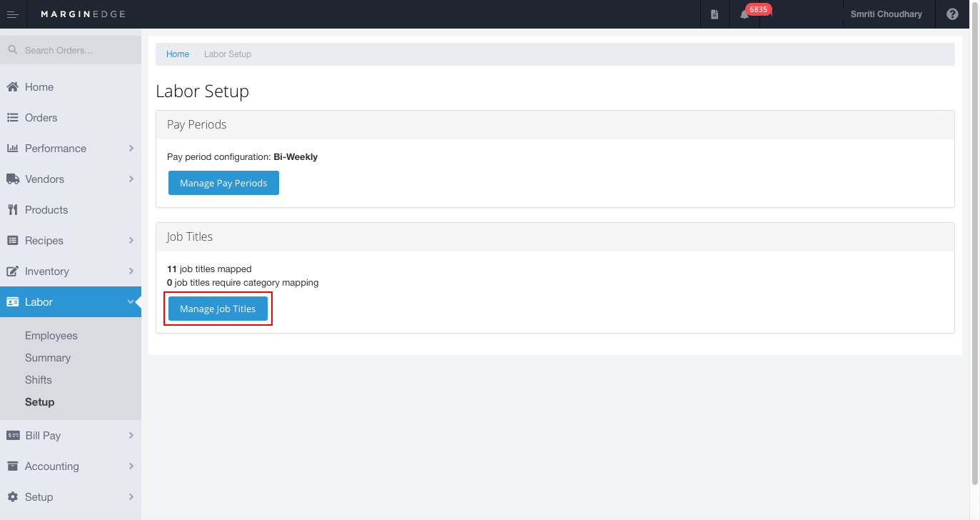This screenshot has height=520, width=980.
Task: Click the Bi-Weekly pay period value
Action: point(295,156)
